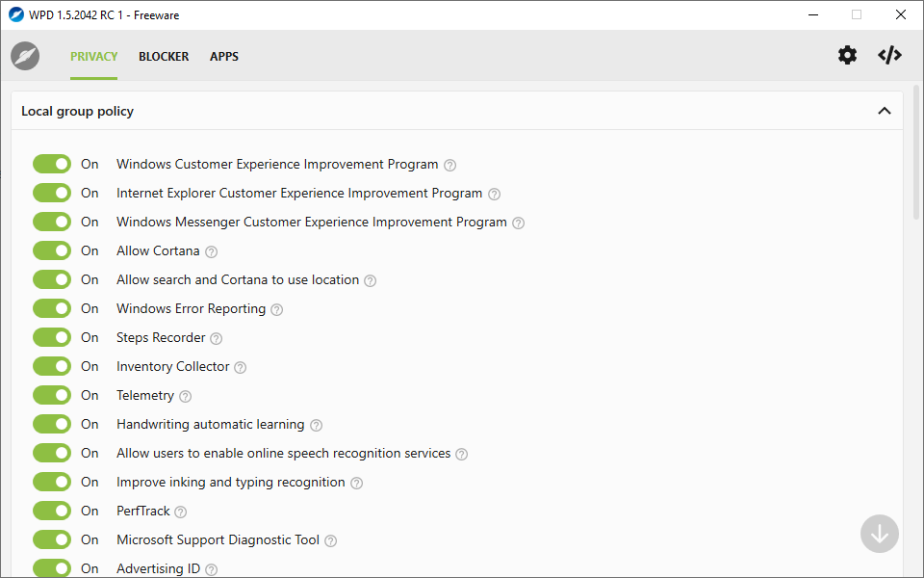Select the Privacy tab

tap(93, 57)
